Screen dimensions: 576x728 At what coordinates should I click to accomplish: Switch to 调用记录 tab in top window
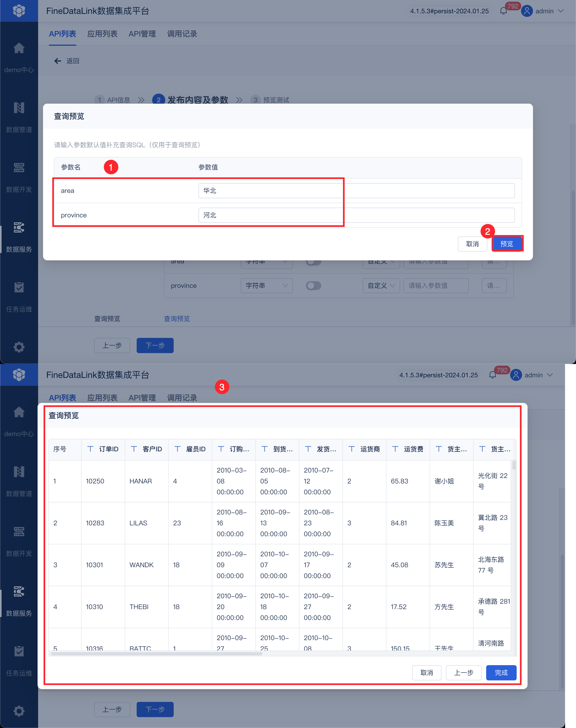click(182, 34)
